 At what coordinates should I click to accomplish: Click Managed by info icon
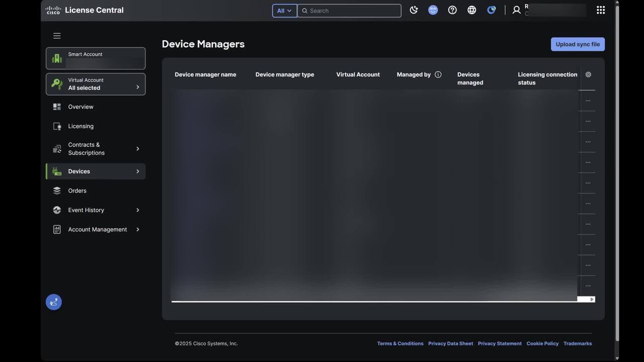[438, 74]
